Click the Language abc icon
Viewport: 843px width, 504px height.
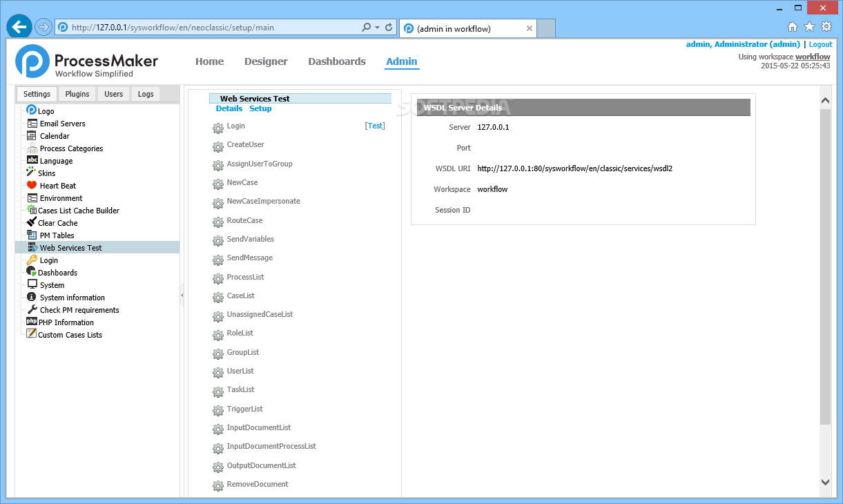click(x=32, y=160)
